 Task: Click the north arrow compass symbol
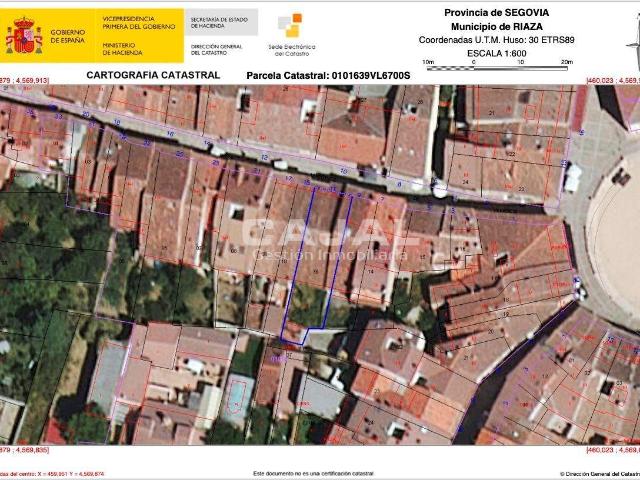pos(633,43)
